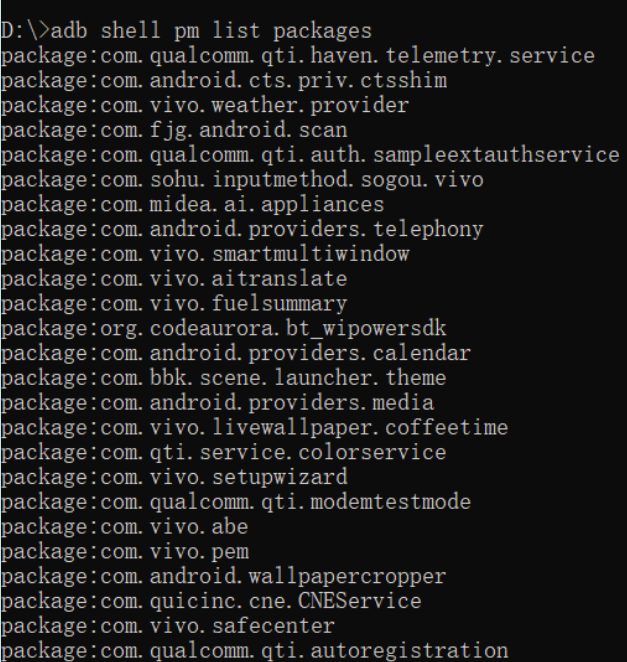Select the com.bbk.scene.launcher.theme line
This screenshot has width=627, height=662.
click(223, 378)
